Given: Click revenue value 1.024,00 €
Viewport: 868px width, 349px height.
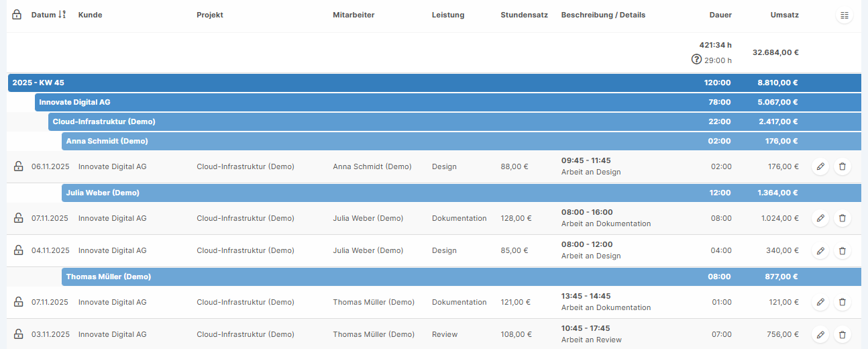Looking at the screenshot, I should pos(780,218).
